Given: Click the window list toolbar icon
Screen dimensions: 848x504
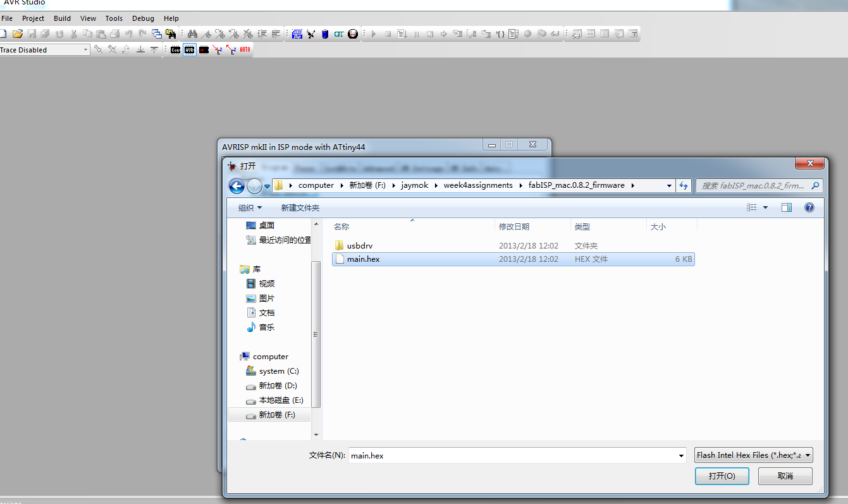Looking at the screenshot, I should coord(156,34).
